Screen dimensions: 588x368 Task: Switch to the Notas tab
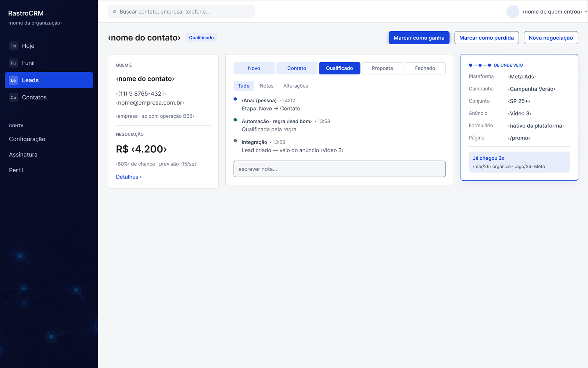click(266, 86)
